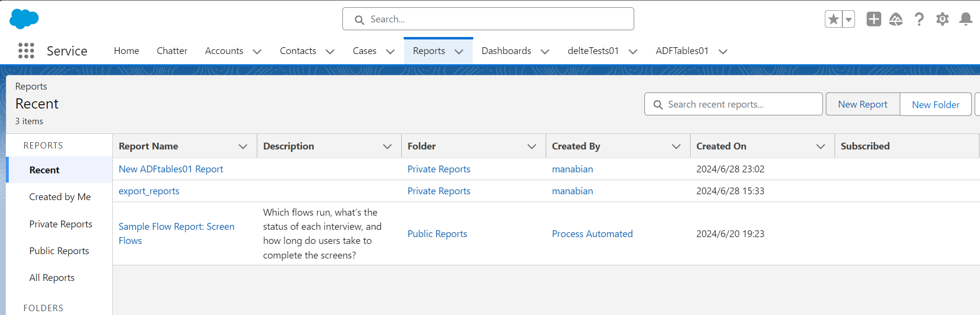This screenshot has width=980, height=315.
Task: Open the App Launcher dots grid
Action: pos(26,51)
